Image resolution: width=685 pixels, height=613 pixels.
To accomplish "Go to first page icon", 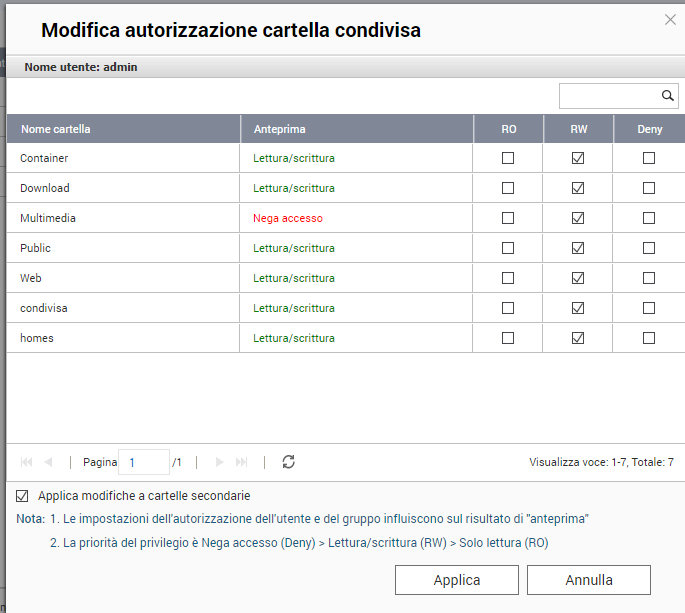I will pyautogui.click(x=26, y=462).
